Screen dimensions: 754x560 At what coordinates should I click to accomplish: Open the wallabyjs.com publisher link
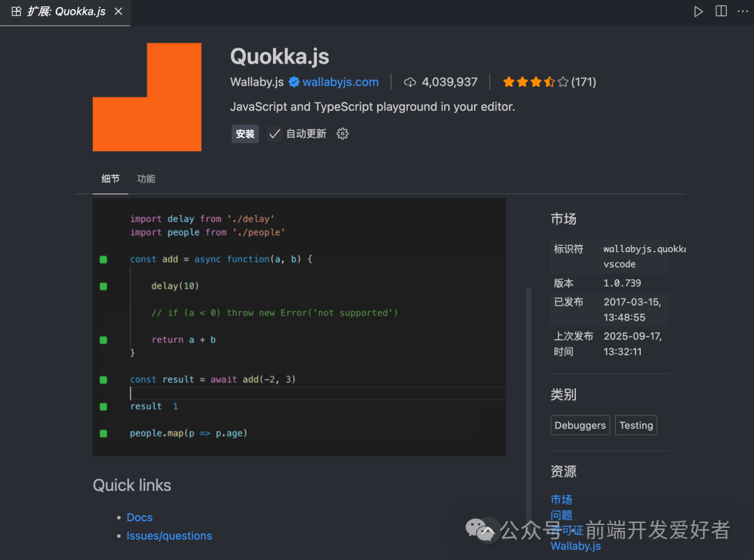[340, 82]
